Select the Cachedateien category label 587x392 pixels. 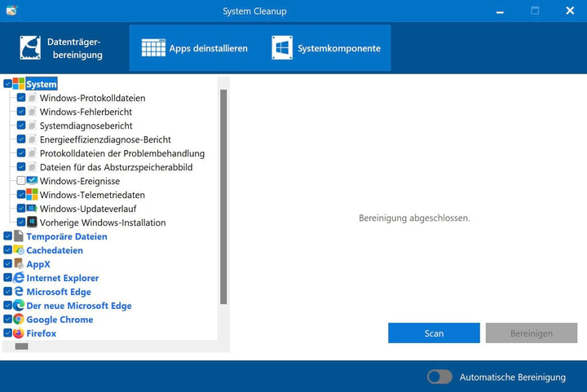[x=55, y=250]
